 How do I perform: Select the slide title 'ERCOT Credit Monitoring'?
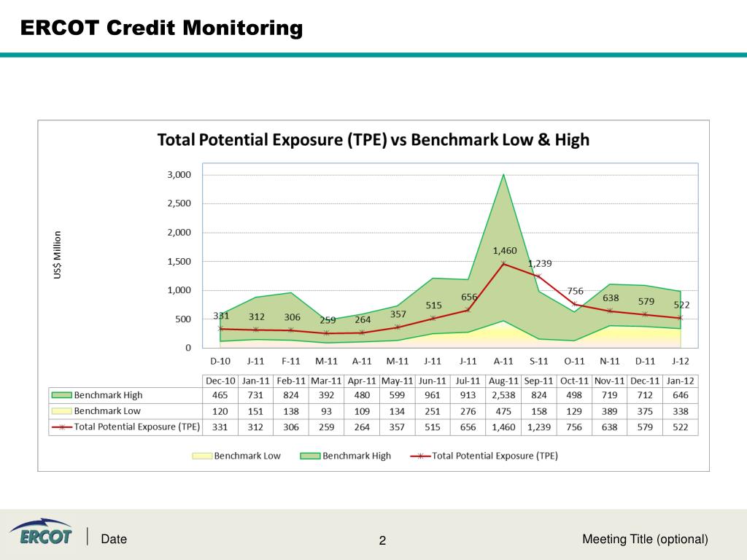tap(161, 28)
